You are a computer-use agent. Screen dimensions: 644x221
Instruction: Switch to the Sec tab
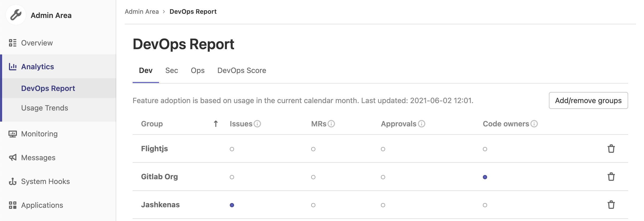(x=172, y=70)
